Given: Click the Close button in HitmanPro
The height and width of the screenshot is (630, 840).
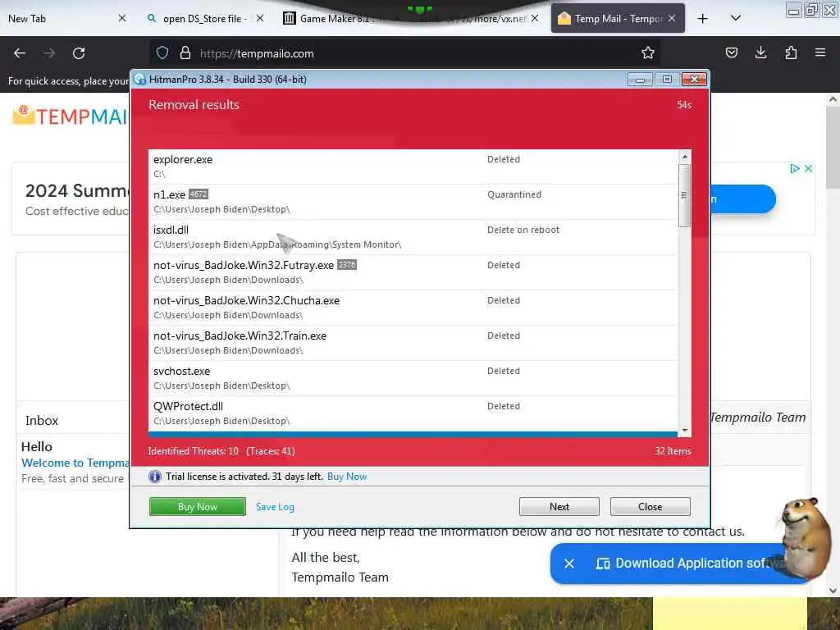Looking at the screenshot, I should 651,507.
